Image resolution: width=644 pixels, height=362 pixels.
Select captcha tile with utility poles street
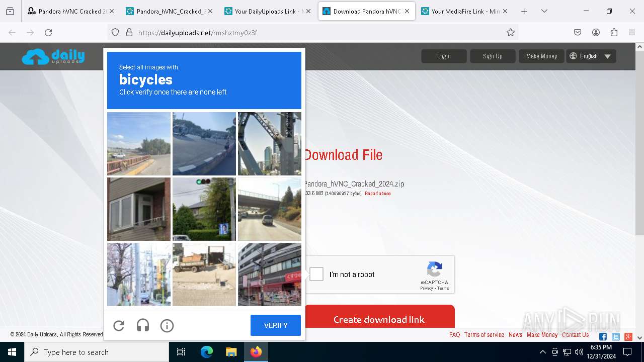tap(139, 275)
